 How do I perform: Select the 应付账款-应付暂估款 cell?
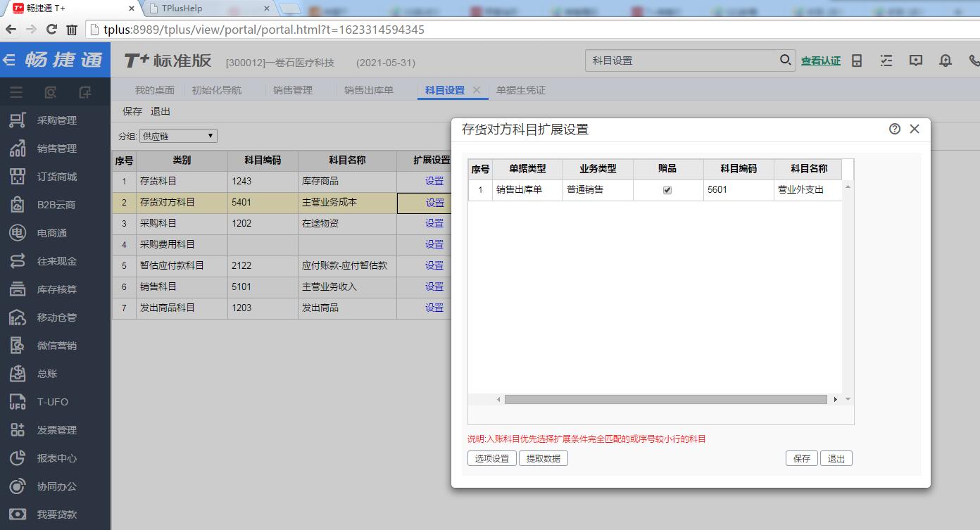coord(347,265)
